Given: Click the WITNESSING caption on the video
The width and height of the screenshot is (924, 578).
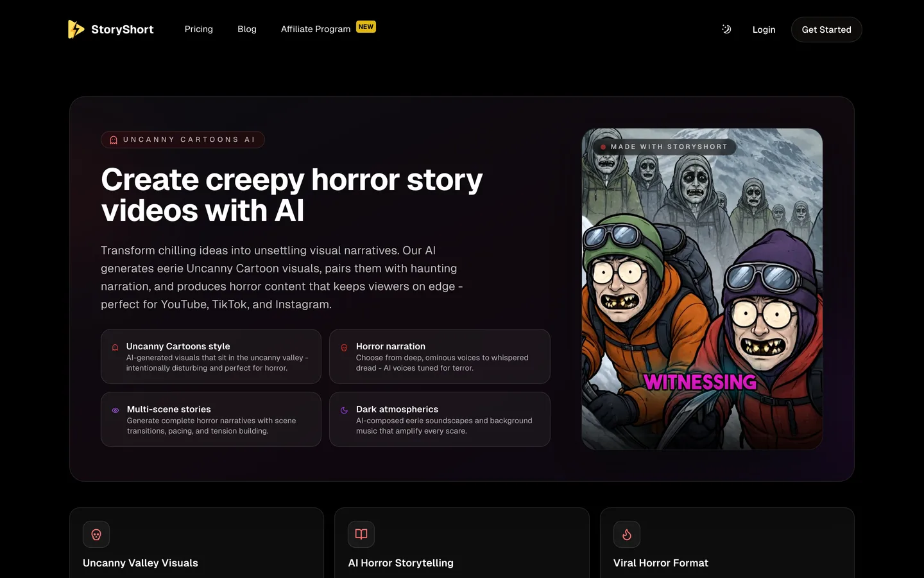Looking at the screenshot, I should coord(700,382).
